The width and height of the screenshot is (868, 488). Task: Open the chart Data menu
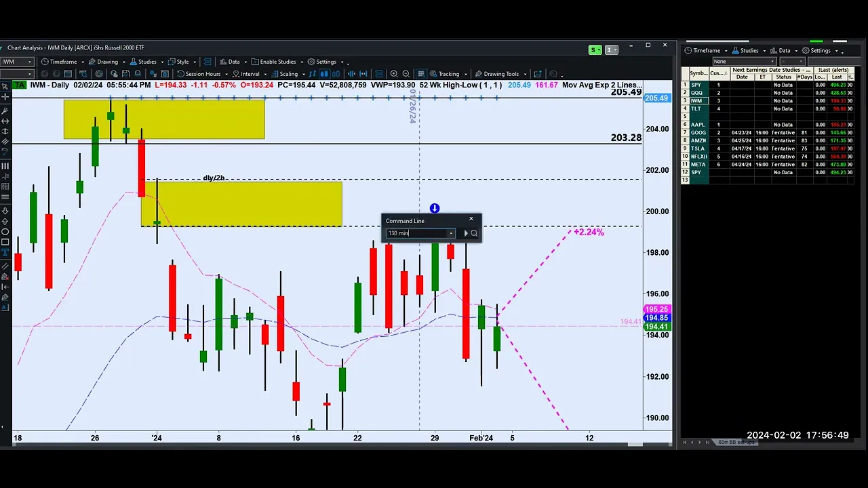(233, 62)
